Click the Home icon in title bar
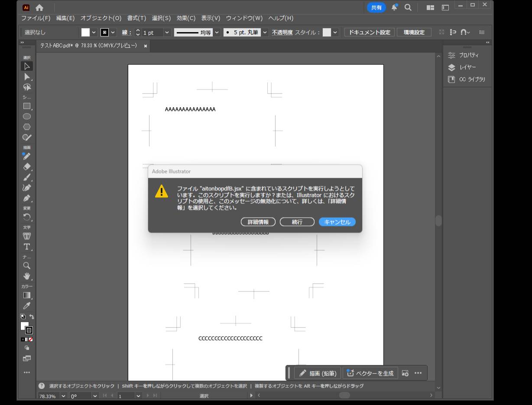Image resolution: width=532 pixels, height=405 pixels. coord(39,7)
